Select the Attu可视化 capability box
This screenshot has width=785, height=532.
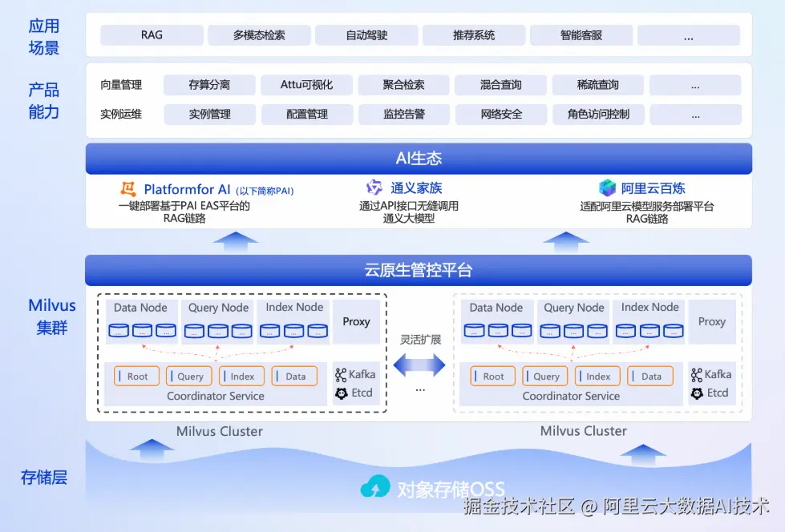306,85
